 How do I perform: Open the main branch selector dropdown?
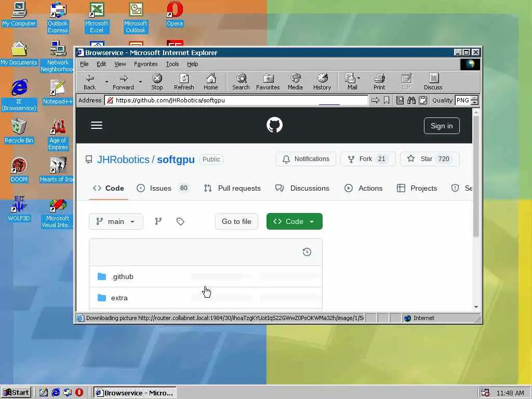coord(116,221)
